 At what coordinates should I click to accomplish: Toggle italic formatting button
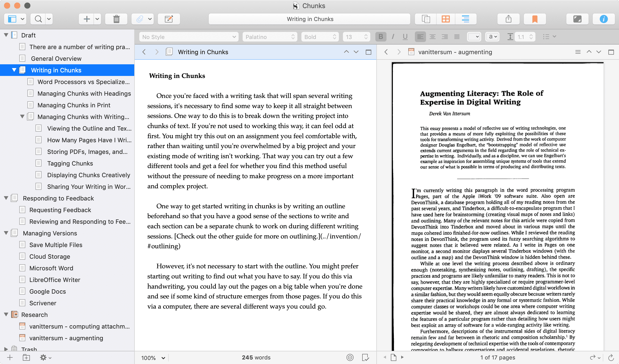[x=393, y=37]
